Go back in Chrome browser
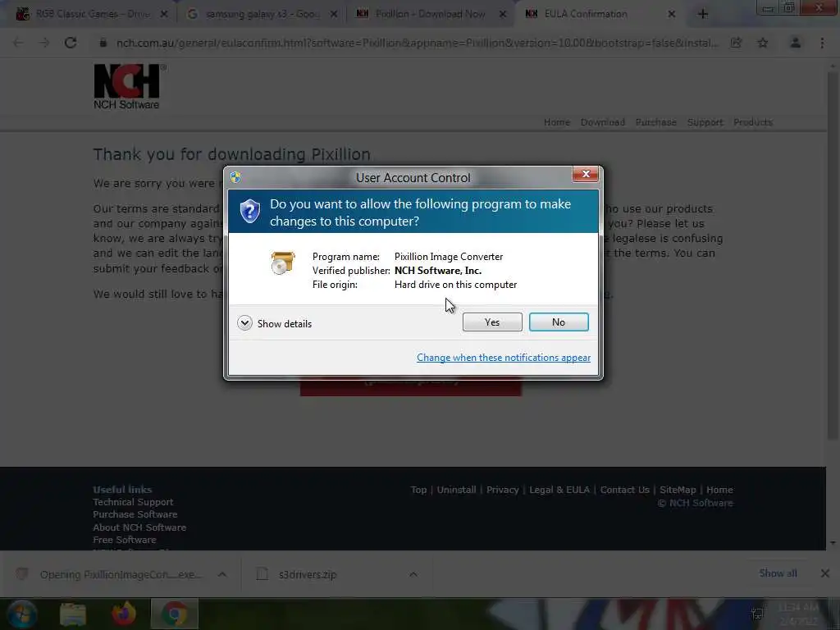 pos(18,43)
